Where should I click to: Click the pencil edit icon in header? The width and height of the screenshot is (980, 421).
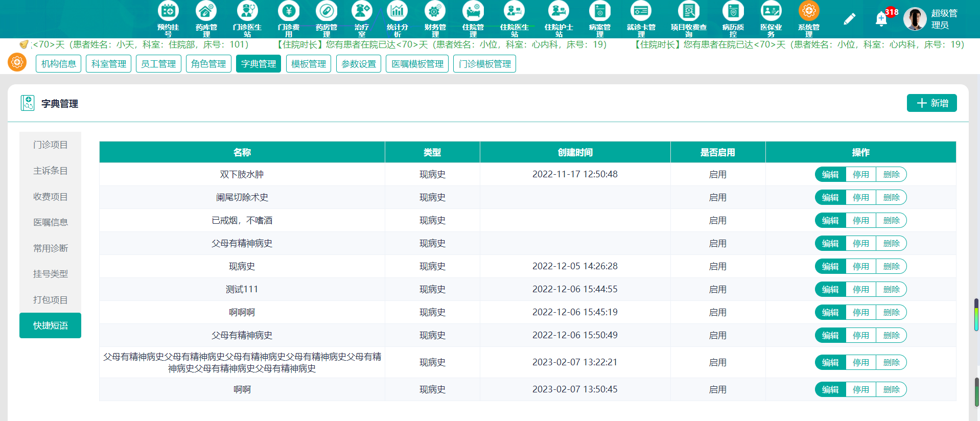849,19
